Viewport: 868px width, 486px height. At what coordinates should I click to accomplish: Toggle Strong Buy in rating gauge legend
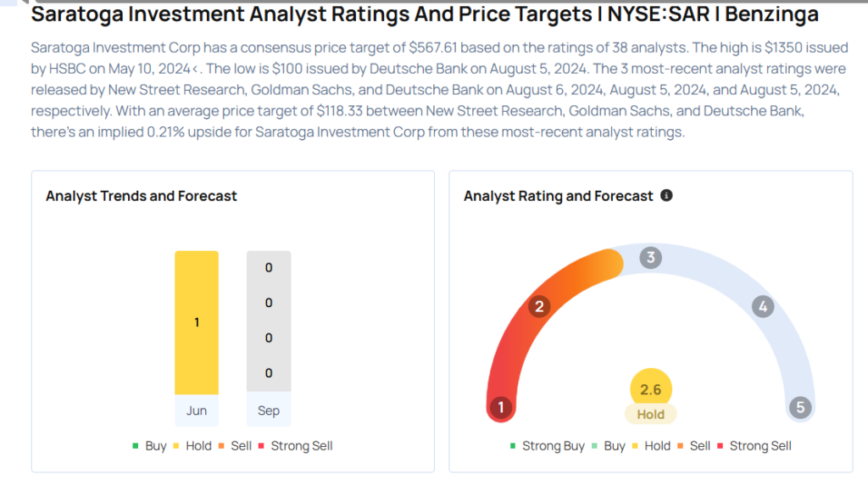coord(547,446)
